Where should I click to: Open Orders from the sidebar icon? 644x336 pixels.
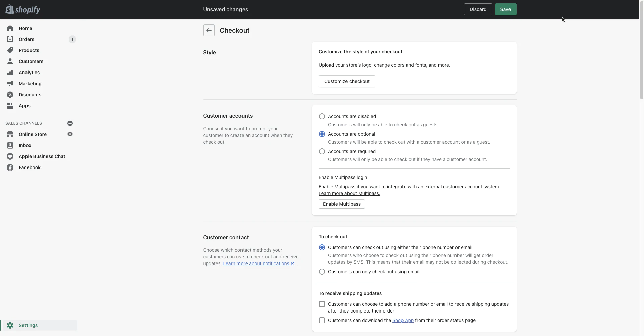(10, 39)
